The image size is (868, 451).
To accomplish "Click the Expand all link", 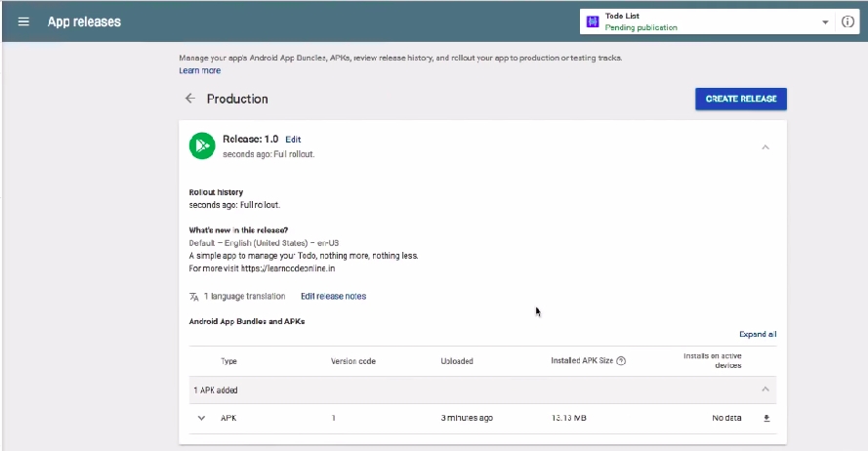I will (x=758, y=334).
